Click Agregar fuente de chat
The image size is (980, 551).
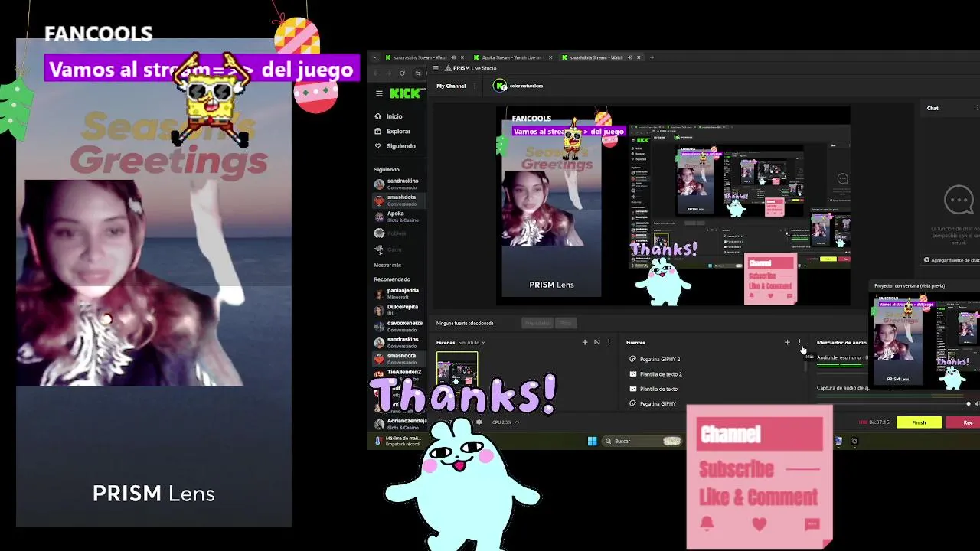point(952,260)
